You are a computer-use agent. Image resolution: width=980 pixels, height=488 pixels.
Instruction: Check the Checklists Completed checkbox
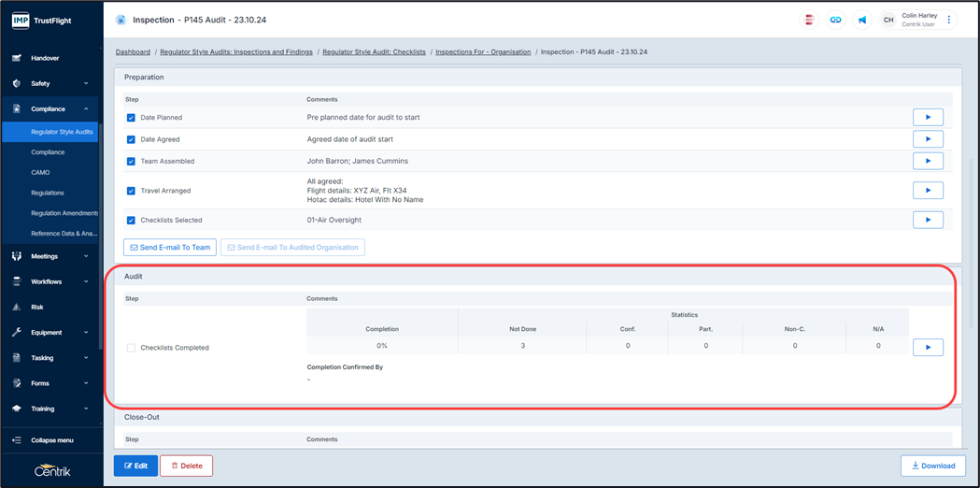(x=131, y=348)
